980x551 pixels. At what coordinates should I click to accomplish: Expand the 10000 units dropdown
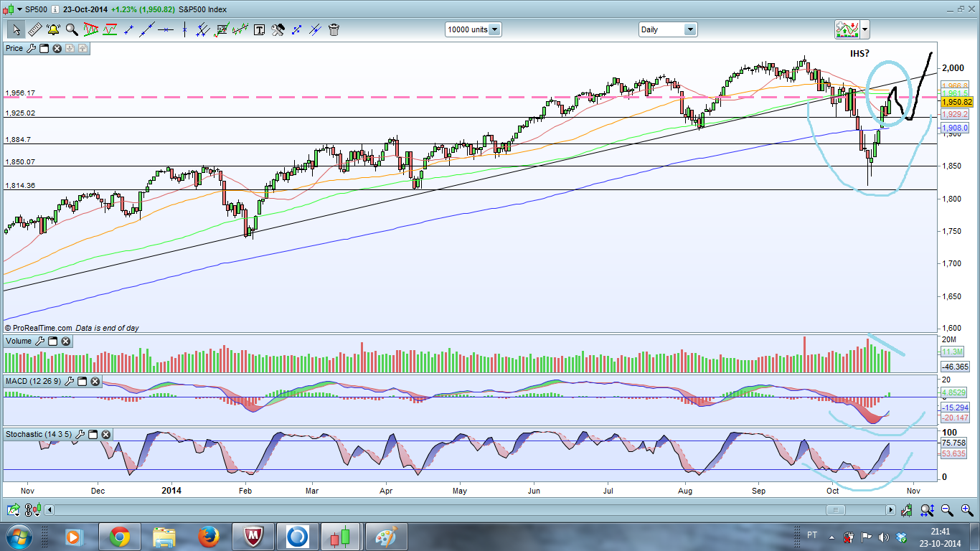[x=494, y=29]
